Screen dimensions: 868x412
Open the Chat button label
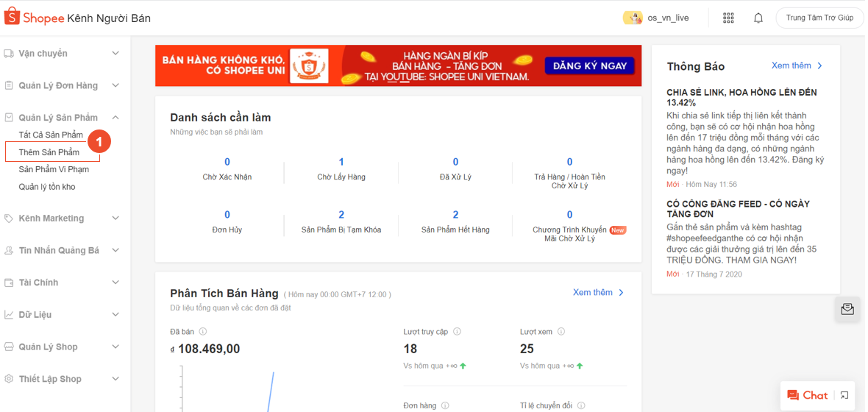(x=816, y=395)
